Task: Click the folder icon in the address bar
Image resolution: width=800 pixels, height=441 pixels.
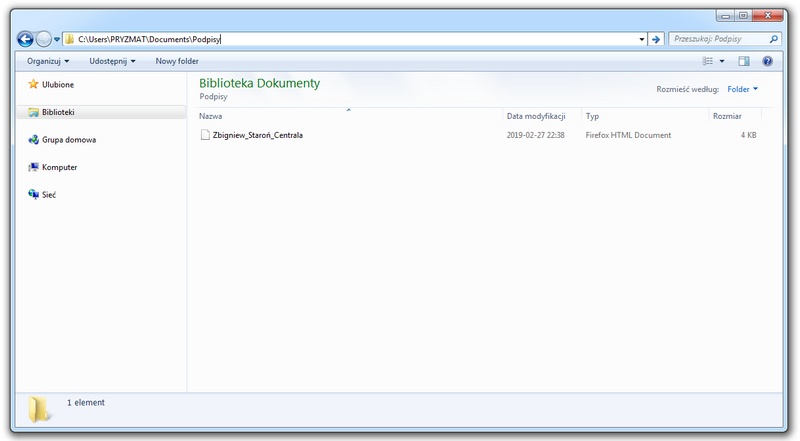Action: click(x=69, y=39)
